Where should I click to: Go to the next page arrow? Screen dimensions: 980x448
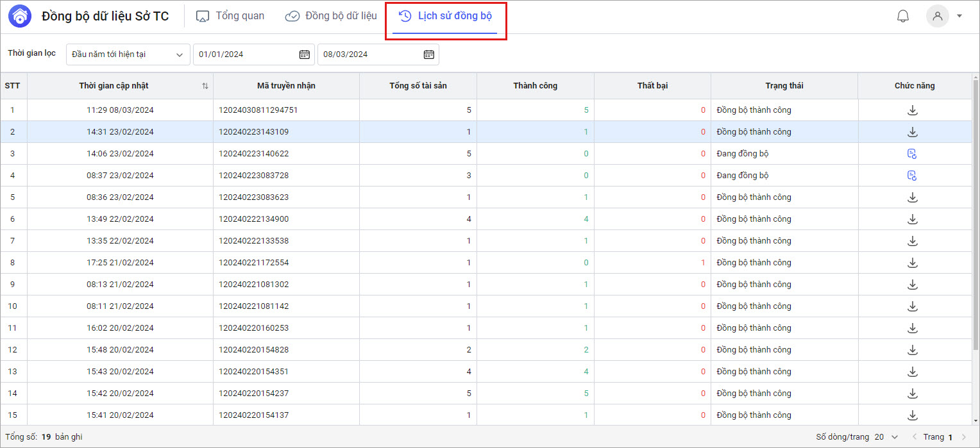pyautogui.click(x=963, y=437)
